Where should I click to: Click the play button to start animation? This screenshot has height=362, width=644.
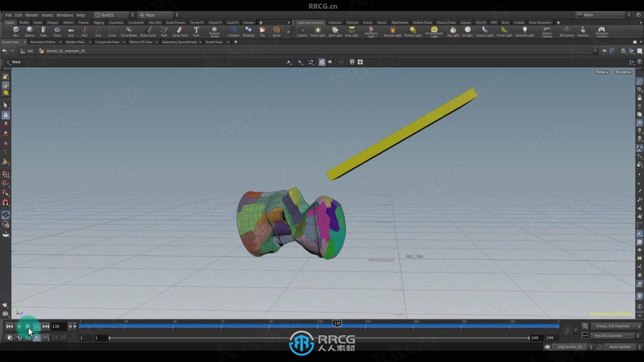[x=28, y=326]
